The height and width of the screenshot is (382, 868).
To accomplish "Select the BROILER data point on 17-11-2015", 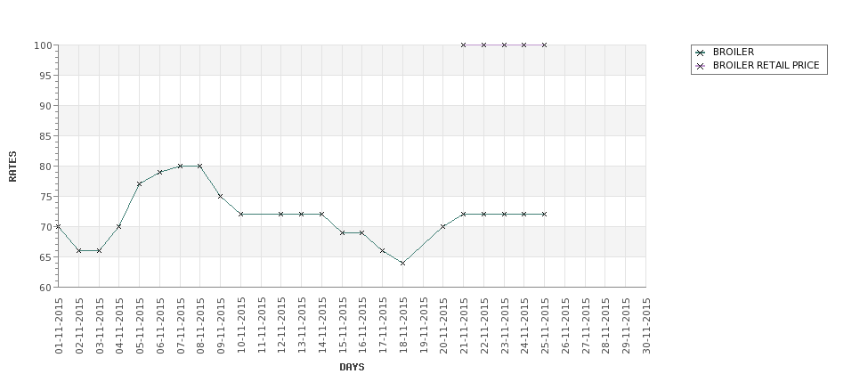I will (x=383, y=251).
